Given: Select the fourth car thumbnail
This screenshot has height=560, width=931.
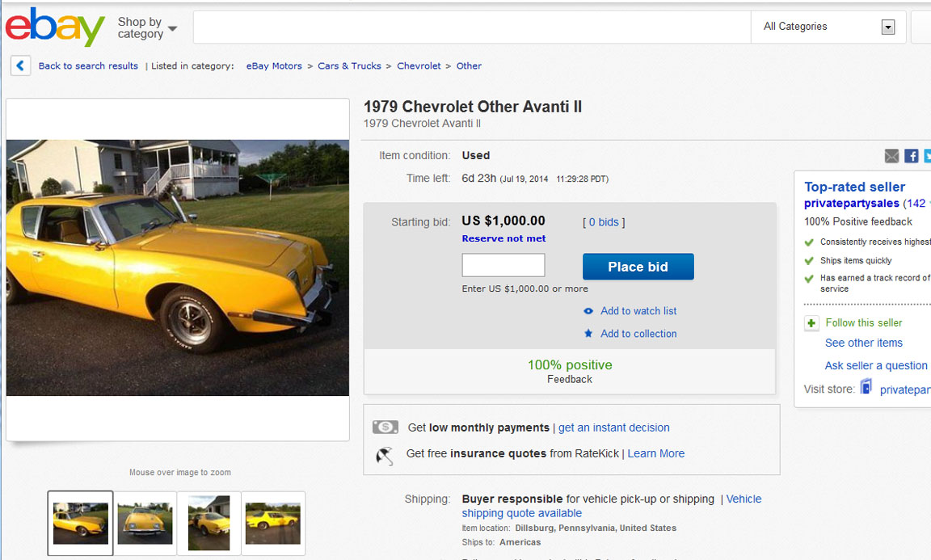Looking at the screenshot, I should tap(273, 523).
